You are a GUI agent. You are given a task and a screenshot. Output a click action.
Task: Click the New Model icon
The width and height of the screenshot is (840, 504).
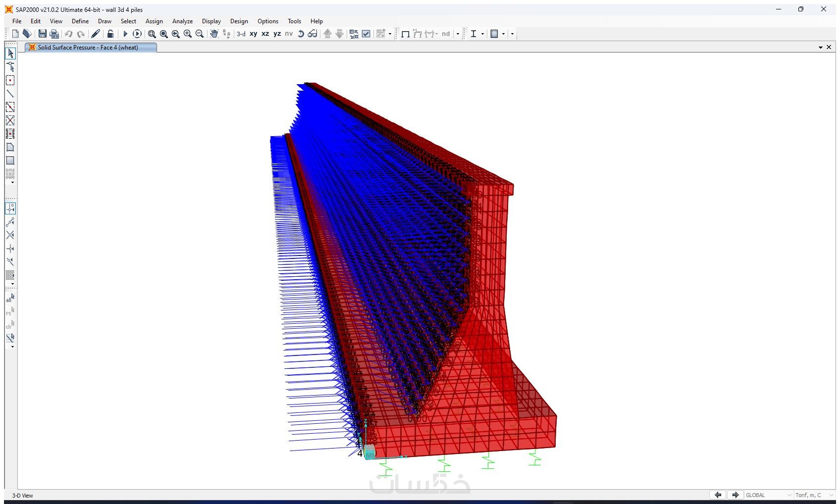coord(15,34)
